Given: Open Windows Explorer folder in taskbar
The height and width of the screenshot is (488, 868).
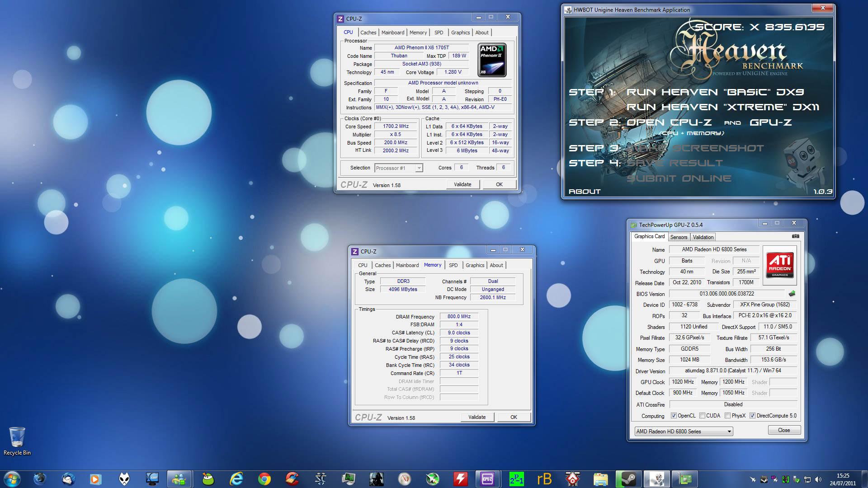Looking at the screenshot, I should (600, 479).
